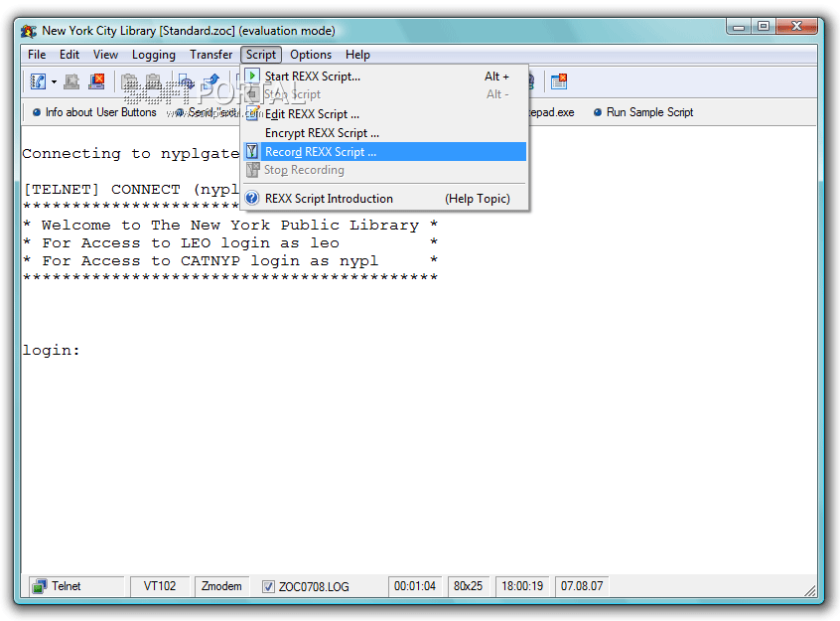Viewport: 840px width, 621px height.
Task: Open the File menu
Action: [37, 55]
